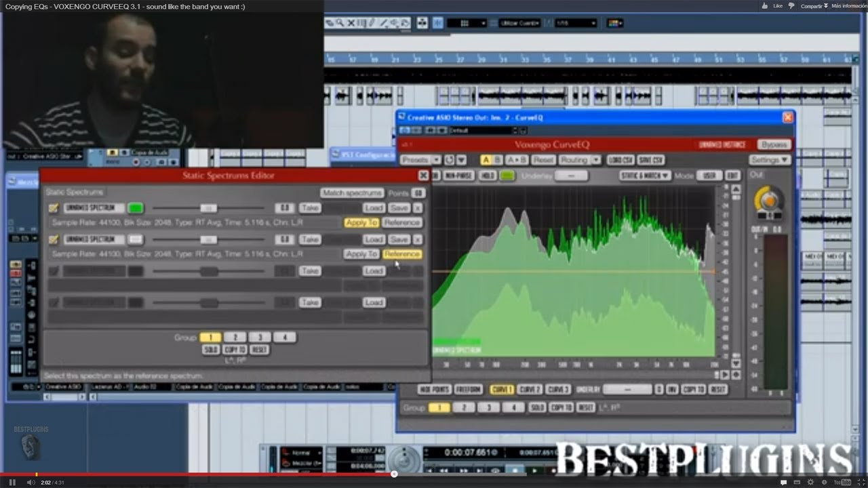Click the Match spectrums button
Screen dimensions: 868x488
[352, 193]
